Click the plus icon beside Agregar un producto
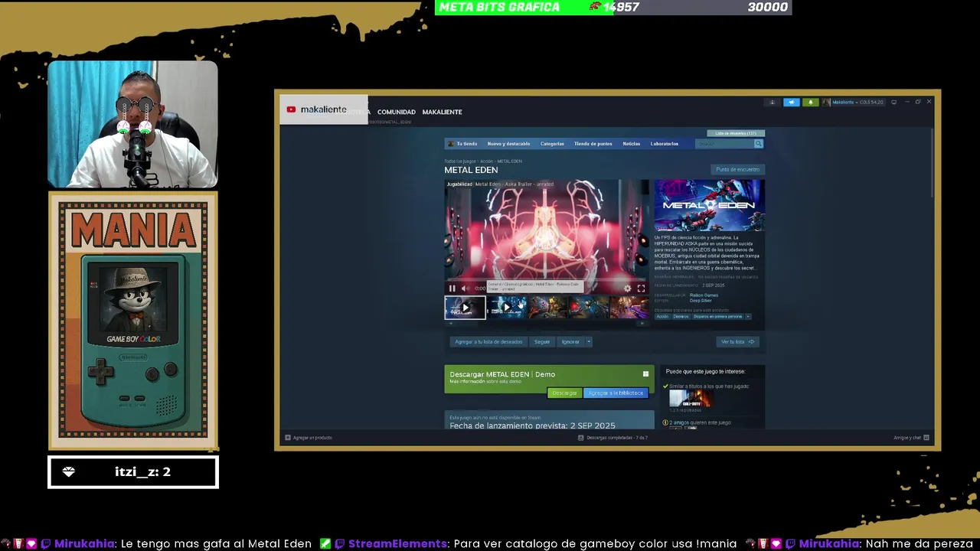The image size is (980, 551). pos(288,438)
